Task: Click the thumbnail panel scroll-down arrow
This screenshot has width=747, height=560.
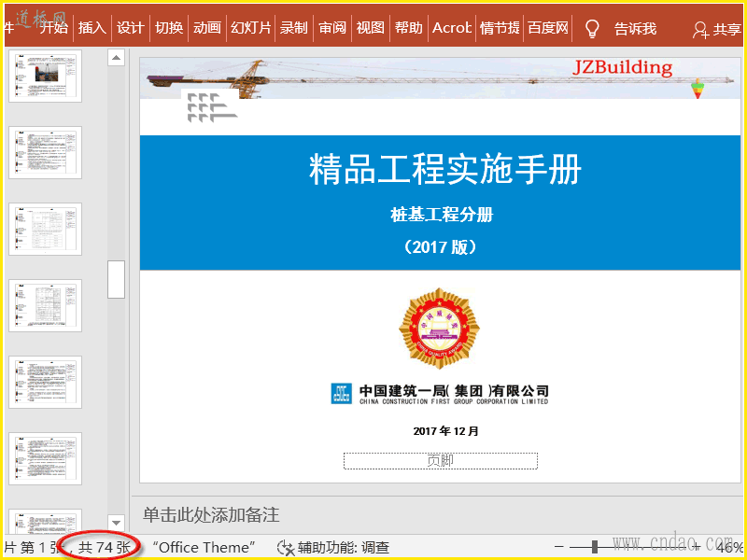Action: tap(116, 523)
